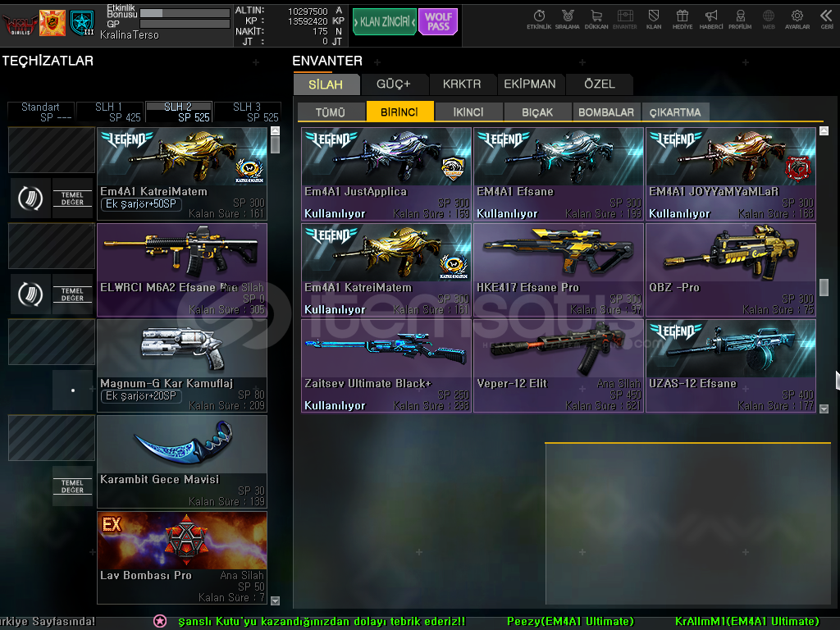Switch to the Ekipman tab
Viewport: 840px width, 630px height.
(x=530, y=84)
